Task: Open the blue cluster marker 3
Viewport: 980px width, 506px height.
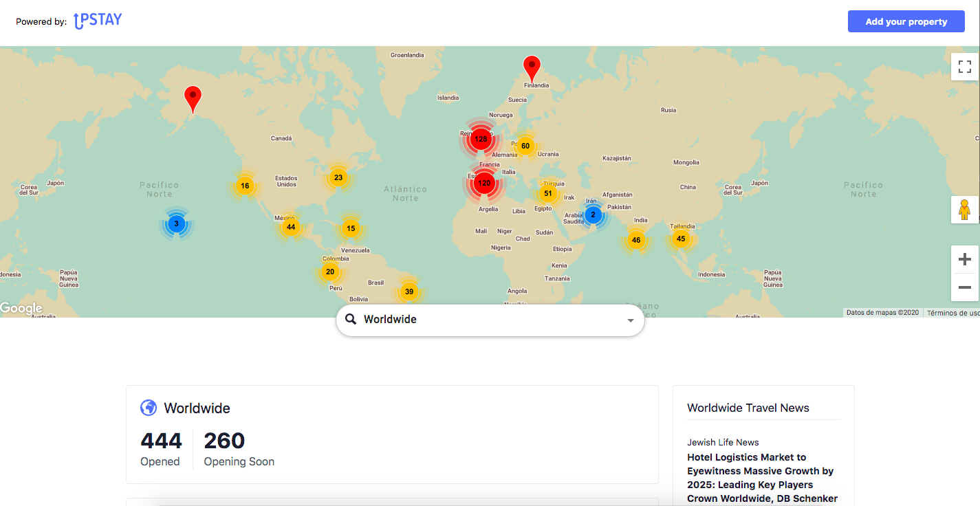Action: coord(176,223)
